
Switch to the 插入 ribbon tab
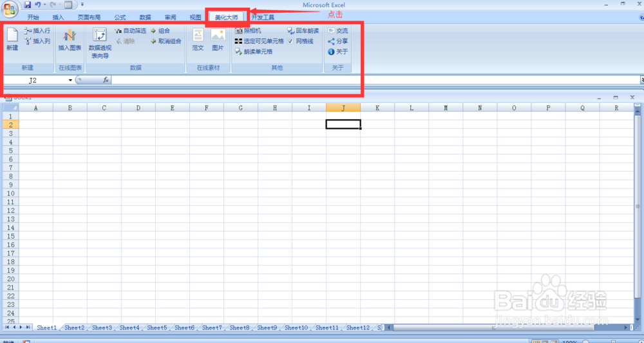coord(59,17)
